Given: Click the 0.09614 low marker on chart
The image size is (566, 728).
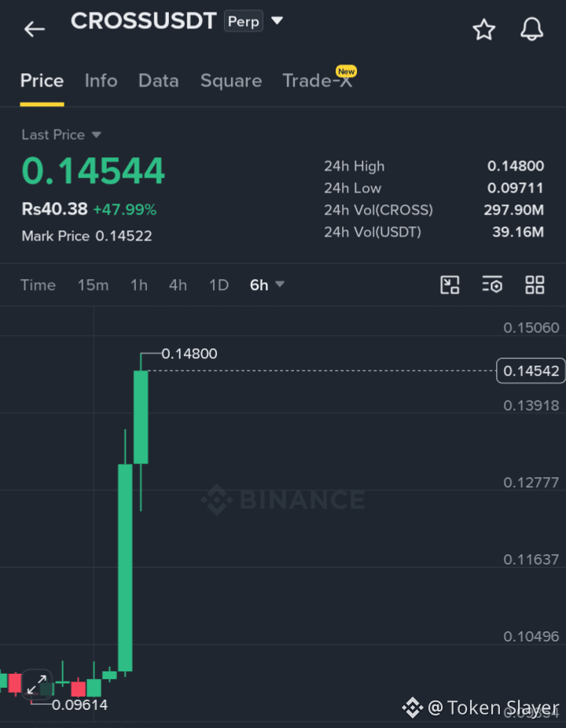Looking at the screenshot, I should (79, 704).
